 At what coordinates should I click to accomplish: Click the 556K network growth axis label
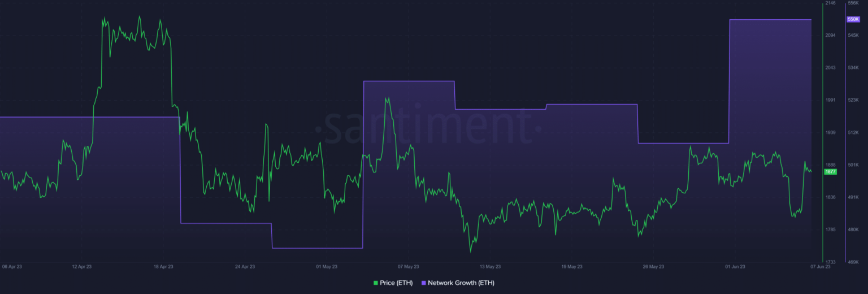click(853, 3)
